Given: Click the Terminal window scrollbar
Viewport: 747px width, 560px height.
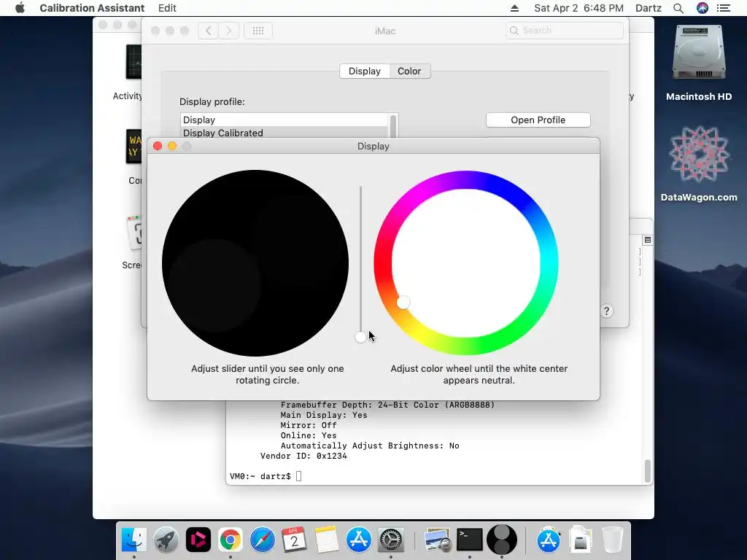Looking at the screenshot, I should point(648,471).
